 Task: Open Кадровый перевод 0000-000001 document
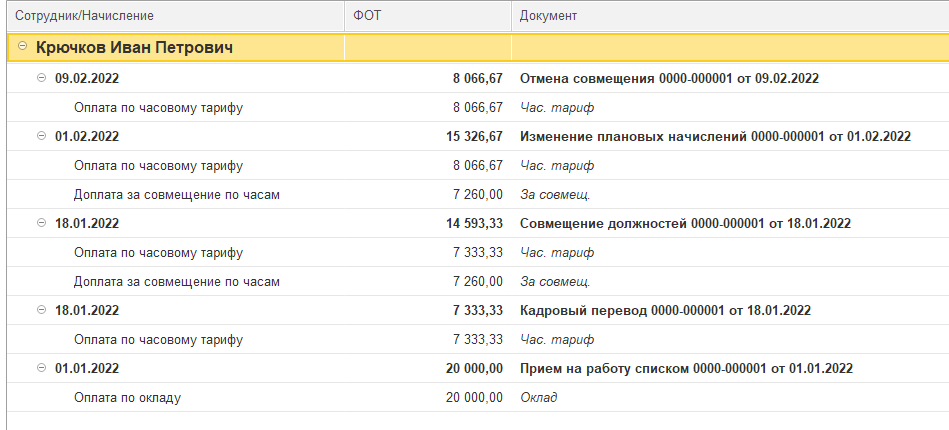tap(665, 310)
